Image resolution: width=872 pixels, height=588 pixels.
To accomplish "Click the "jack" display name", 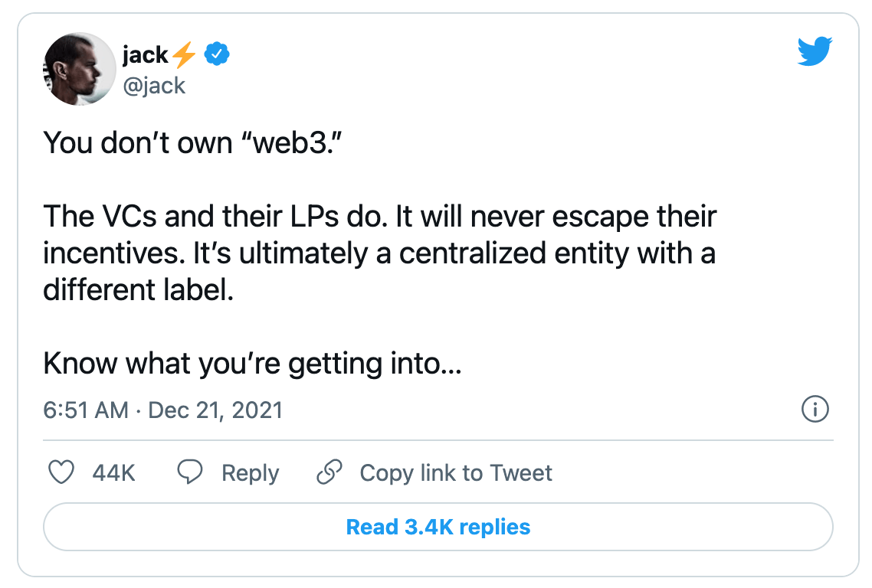I will tap(145, 54).
